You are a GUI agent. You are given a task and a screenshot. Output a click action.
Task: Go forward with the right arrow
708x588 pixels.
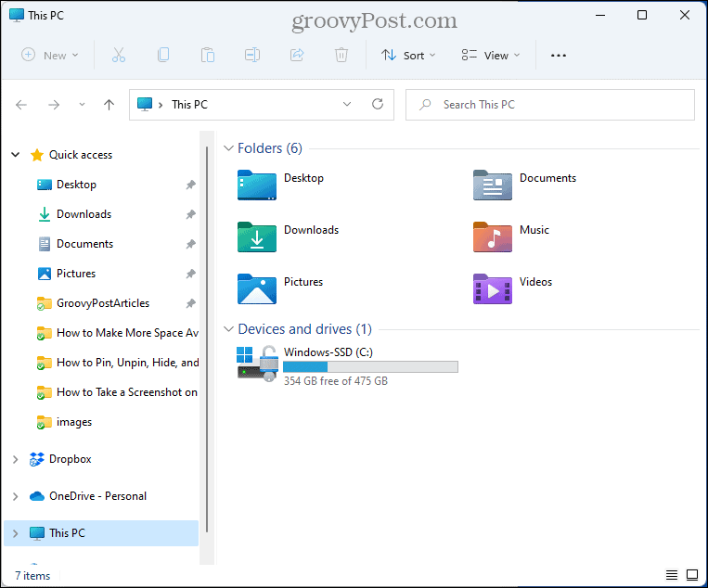click(54, 105)
